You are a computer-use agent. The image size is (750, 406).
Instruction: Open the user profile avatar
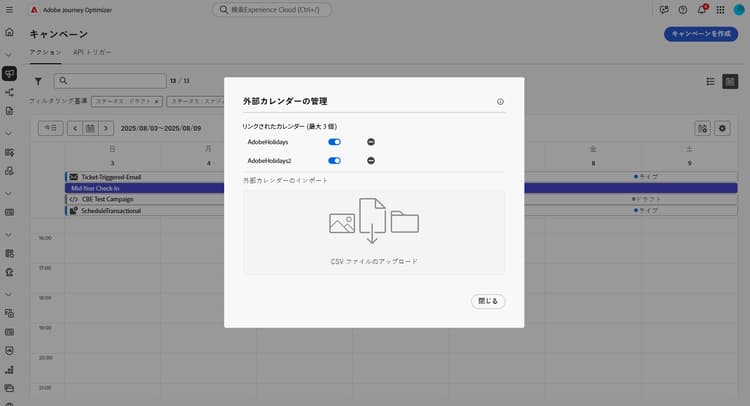[739, 10]
